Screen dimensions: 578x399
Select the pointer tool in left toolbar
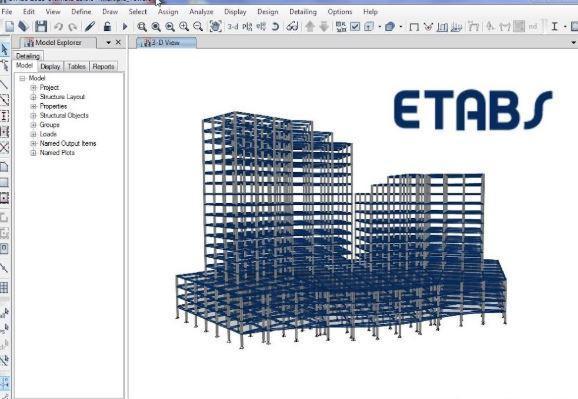point(4,49)
